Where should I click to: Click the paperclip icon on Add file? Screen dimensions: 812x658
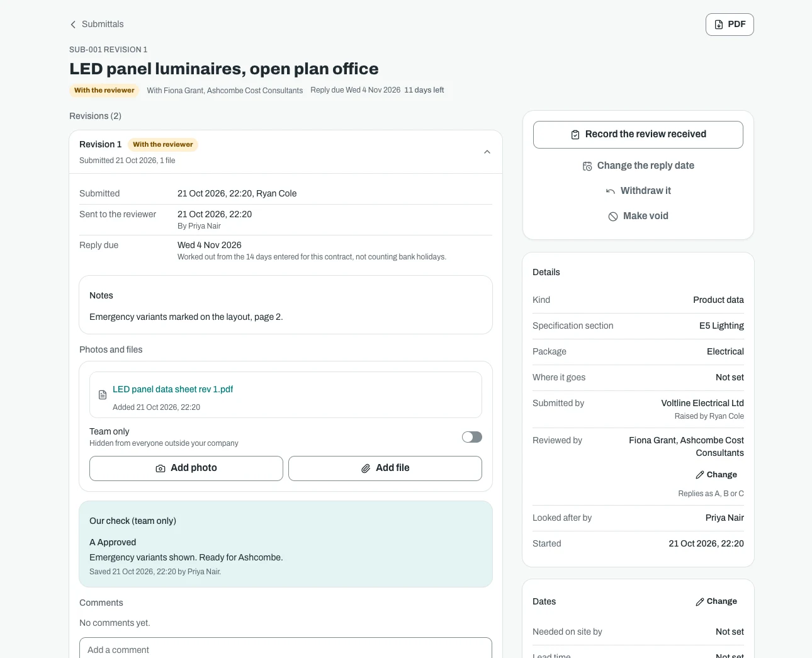pyautogui.click(x=366, y=468)
